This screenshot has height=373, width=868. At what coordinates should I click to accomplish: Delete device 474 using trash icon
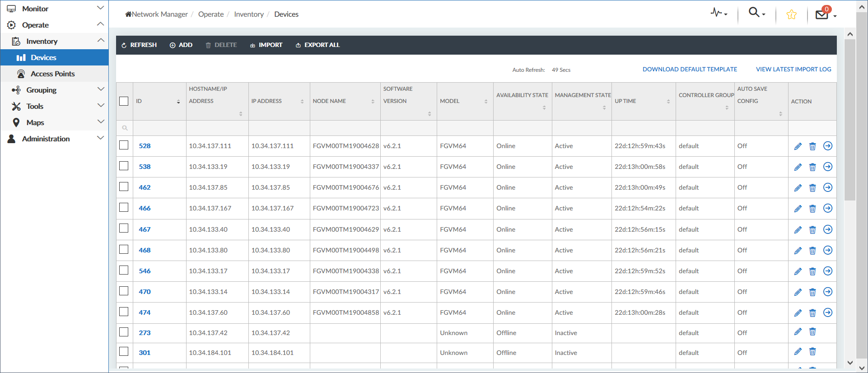point(812,313)
